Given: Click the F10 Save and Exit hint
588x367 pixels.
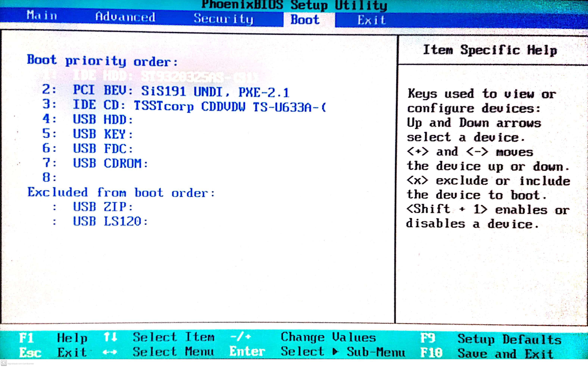Looking at the screenshot, I should click(x=487, y=353).
